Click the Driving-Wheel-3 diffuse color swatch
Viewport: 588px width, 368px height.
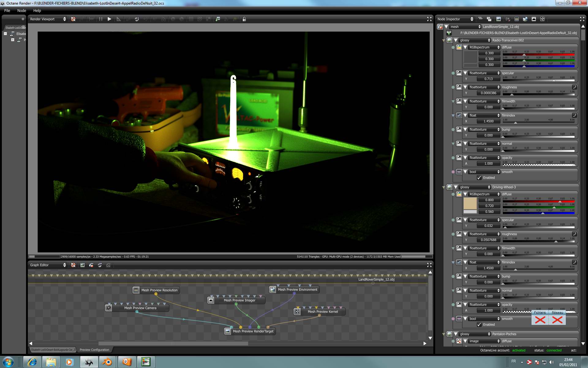click(x=470, y=203)
